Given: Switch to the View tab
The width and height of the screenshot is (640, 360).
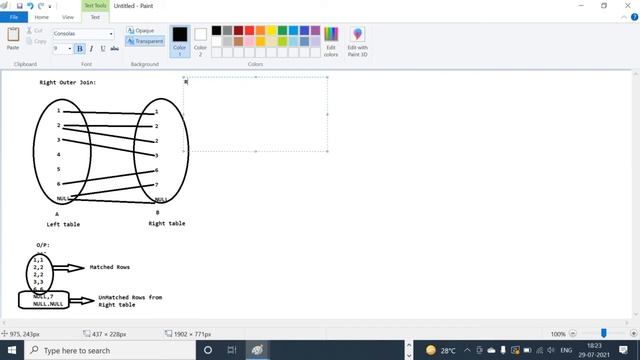Looking at the screenshot, I should click(68, 17).
